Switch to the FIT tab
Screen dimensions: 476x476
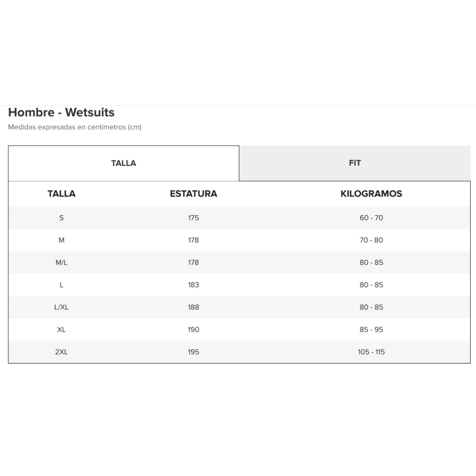tap(355, 163)
